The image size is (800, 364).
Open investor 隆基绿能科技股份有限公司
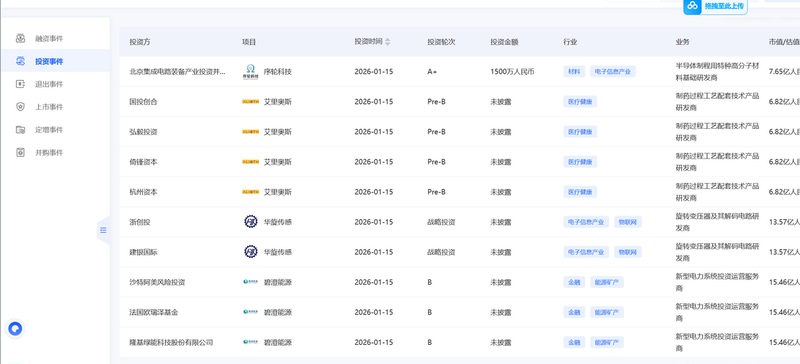(x=171, y=342)
